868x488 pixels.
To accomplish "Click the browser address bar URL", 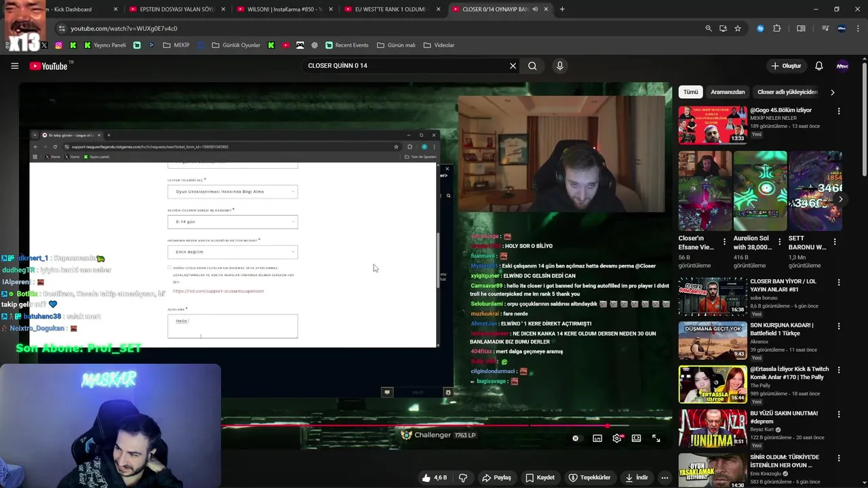I will coord(124,28).
